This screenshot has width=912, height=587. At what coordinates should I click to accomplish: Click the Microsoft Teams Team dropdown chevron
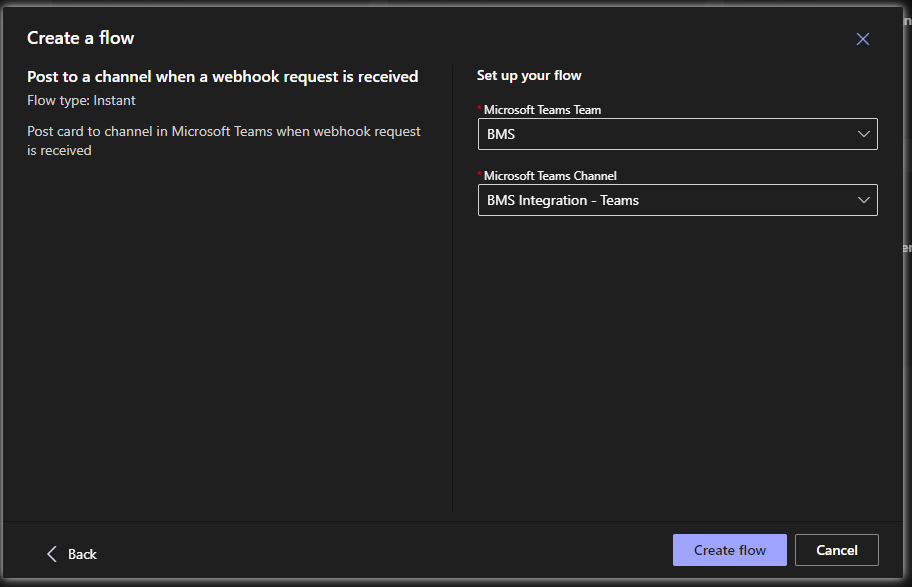pos(862,133)
